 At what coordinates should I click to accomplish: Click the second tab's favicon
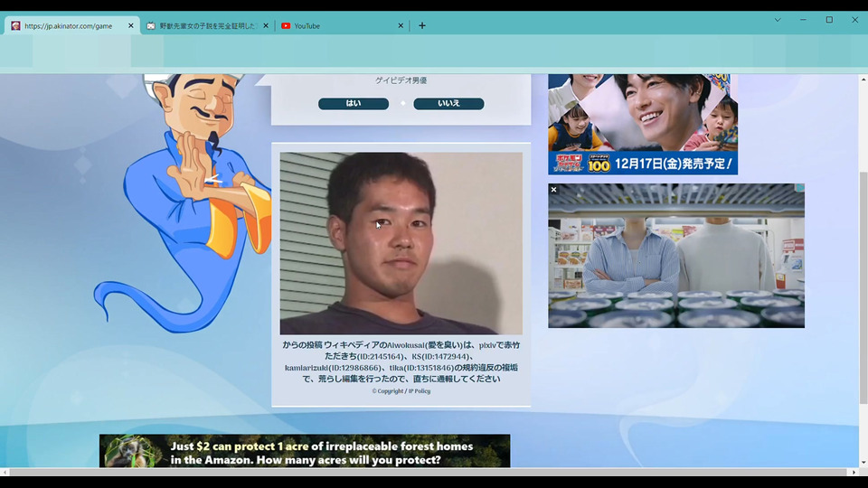(151, 26)
